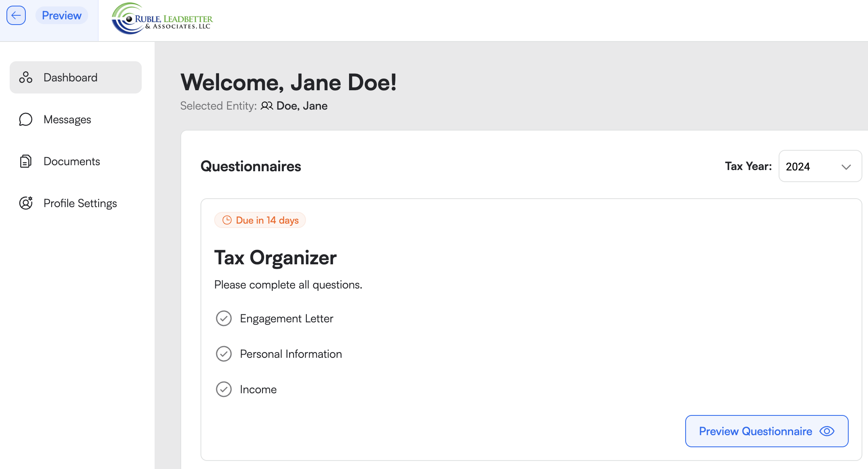Screen dimensions: 868x469
Task: Click the entity people icon beside Doe, Jane
Action: tap(267, 106)
